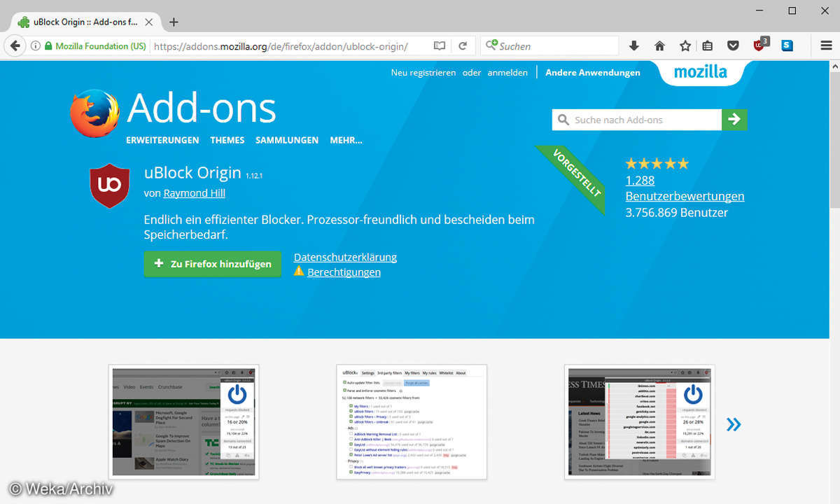Open Datenschutzerklärung link
Screen dimensions: 840x504
[345, 257]
